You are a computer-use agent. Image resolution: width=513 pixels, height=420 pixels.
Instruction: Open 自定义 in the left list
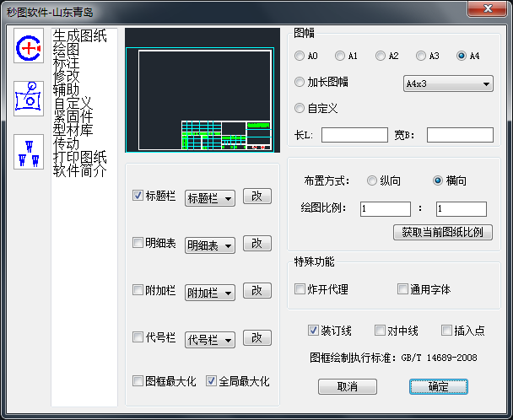pos(73,103)
